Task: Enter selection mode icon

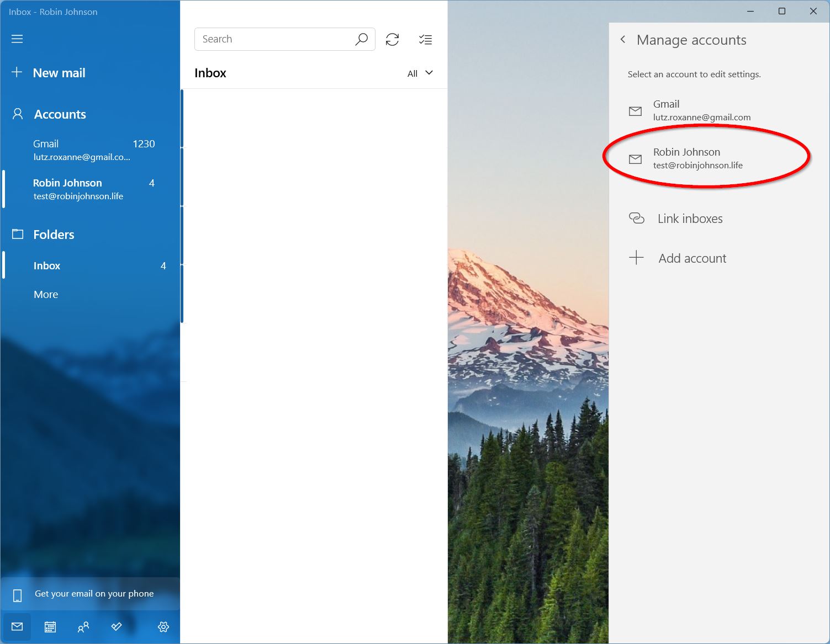Action: click(x=425, y=39)
